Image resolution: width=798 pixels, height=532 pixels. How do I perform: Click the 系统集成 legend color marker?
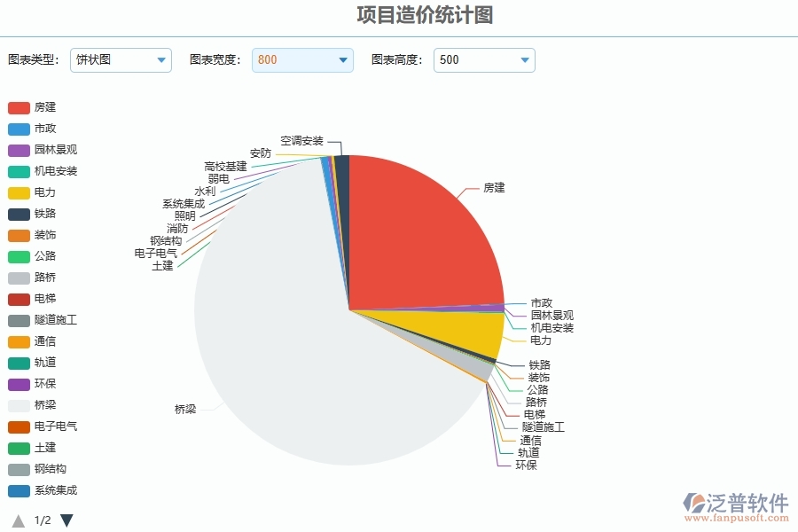(x=20, y=490)
